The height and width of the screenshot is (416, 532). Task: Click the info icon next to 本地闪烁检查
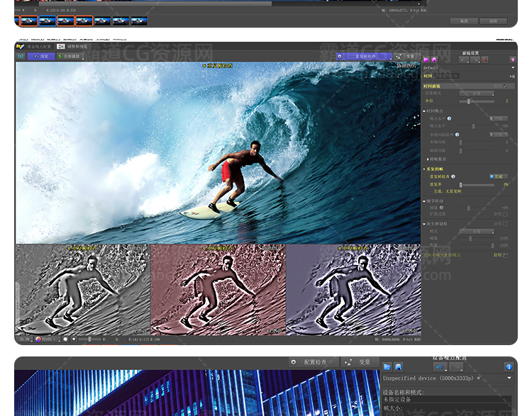457,135
